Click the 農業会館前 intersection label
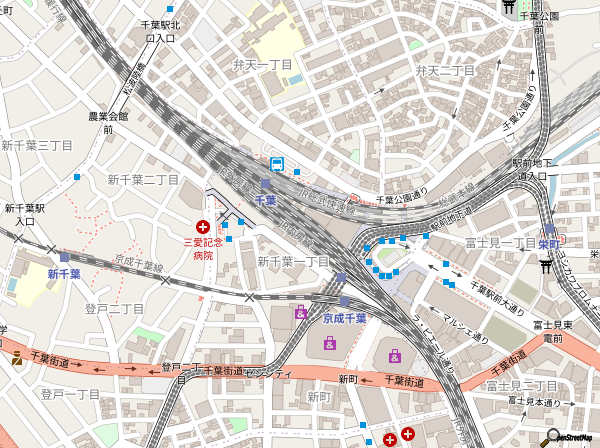 (x=107, y=122)
